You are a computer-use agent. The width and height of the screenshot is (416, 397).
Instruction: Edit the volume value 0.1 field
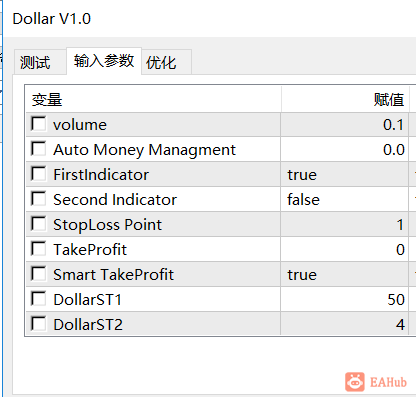pos(345,124)
